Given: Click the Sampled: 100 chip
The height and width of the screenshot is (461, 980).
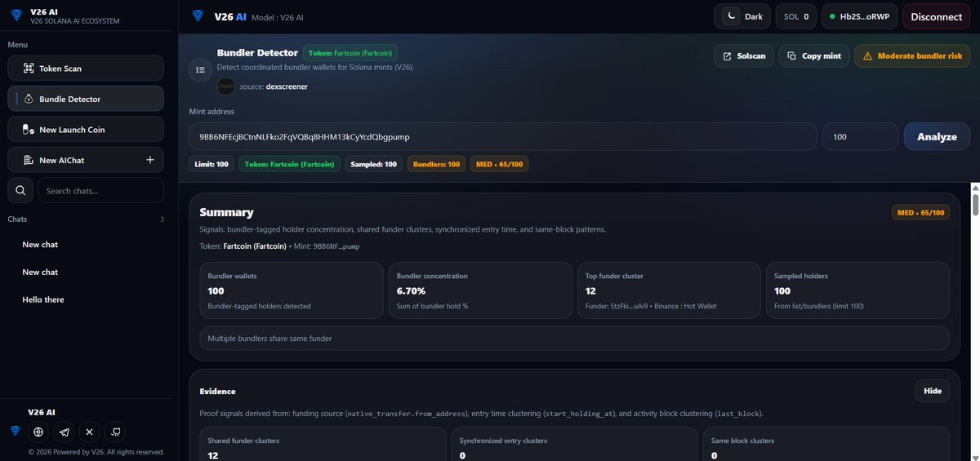Looking at the screenshot, I should (x=373, y=164).
